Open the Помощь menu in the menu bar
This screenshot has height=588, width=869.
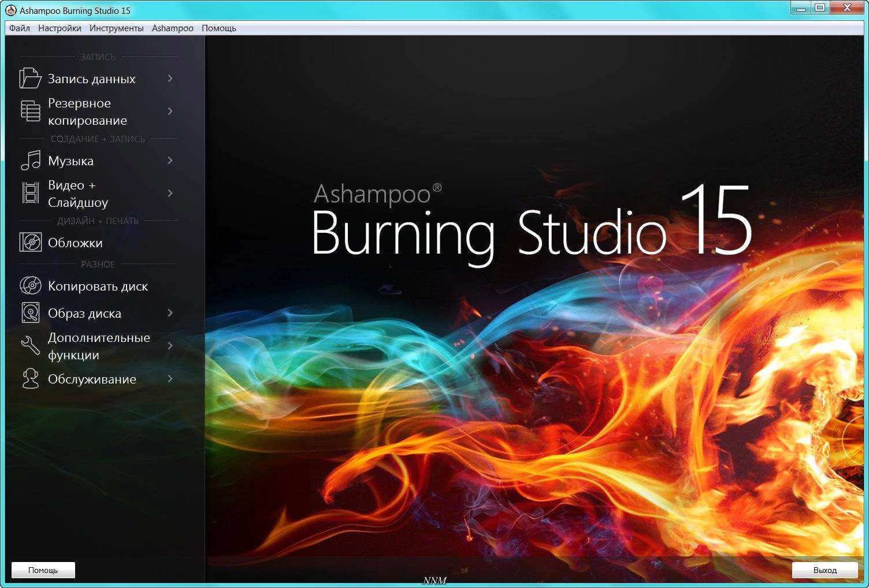coord(219,28)
